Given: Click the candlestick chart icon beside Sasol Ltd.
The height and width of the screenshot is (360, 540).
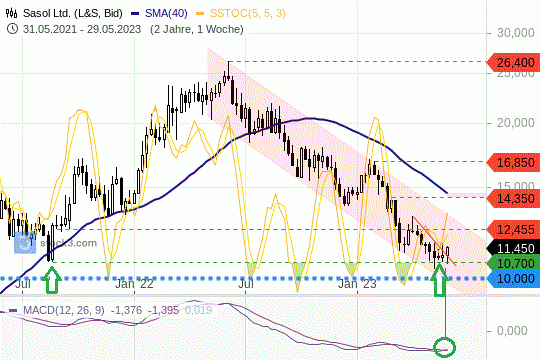Looking at the screenshot, I should (x=11, y=13).
